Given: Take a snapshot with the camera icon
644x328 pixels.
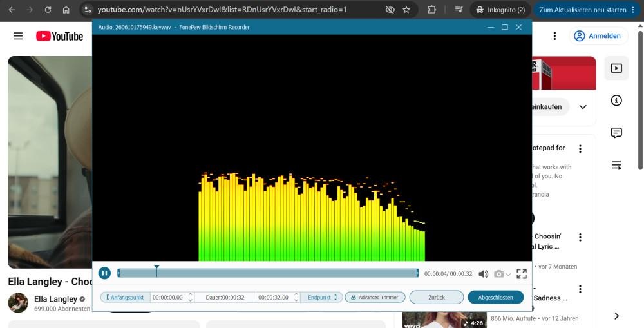Looking at the screenshot, I should pyautogui.click(x=498, y=274).
